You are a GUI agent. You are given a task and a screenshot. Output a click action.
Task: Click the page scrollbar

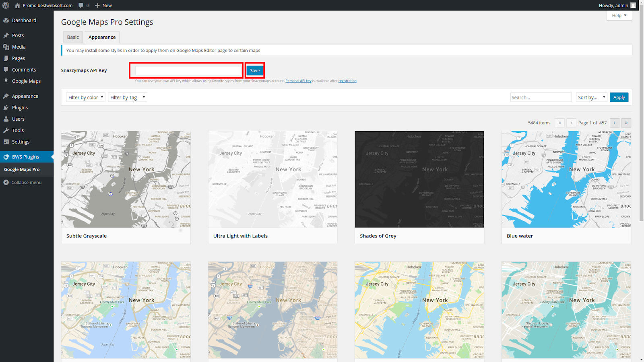(642, 113)
